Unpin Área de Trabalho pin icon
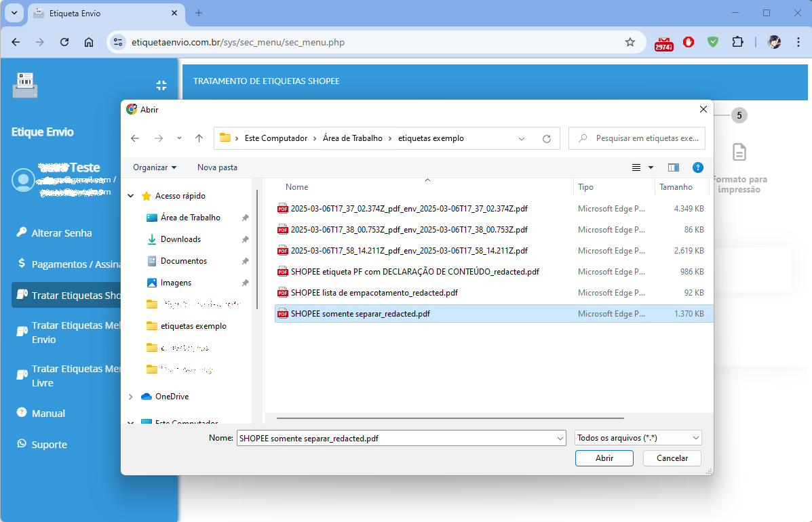Viewport: 812px width, 522px height. (x=246, y=218)
